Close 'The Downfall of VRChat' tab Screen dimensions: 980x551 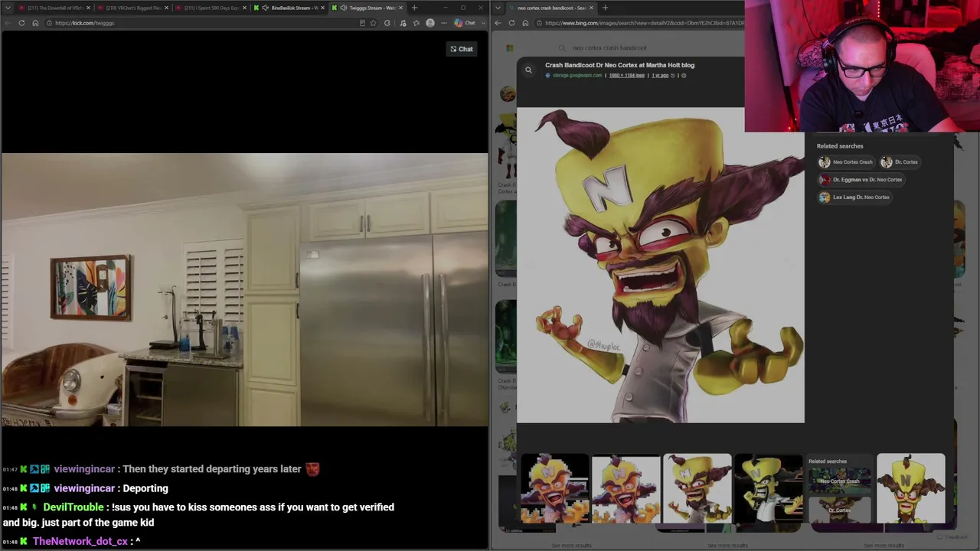click(88, 8)
